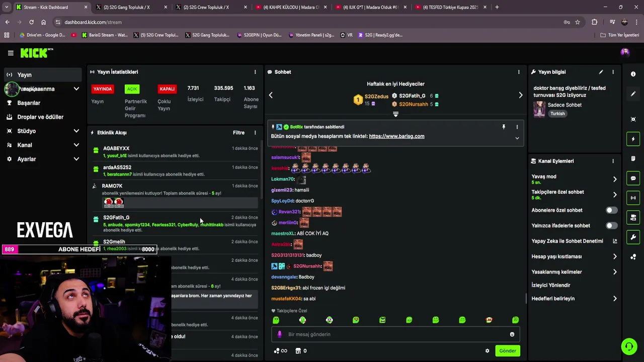The image size is (644, 362).
Task: Open the info icon in right rail
Action: [x=633, y=74]
